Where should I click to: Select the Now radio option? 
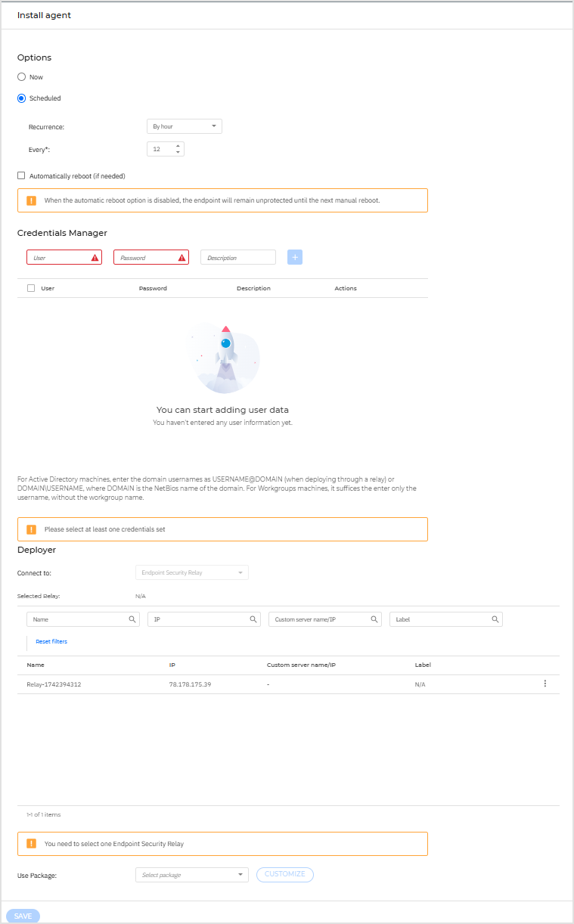pos(22,77)
